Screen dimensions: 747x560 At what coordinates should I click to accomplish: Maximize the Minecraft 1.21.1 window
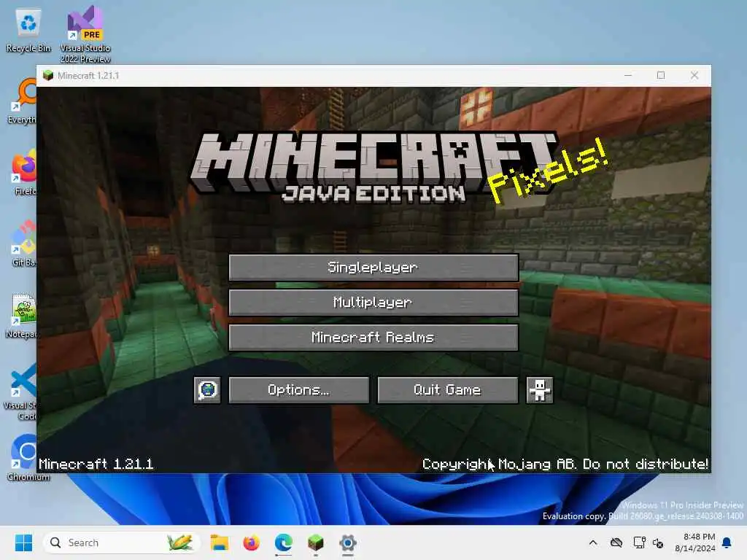click(x=661, y=75)
